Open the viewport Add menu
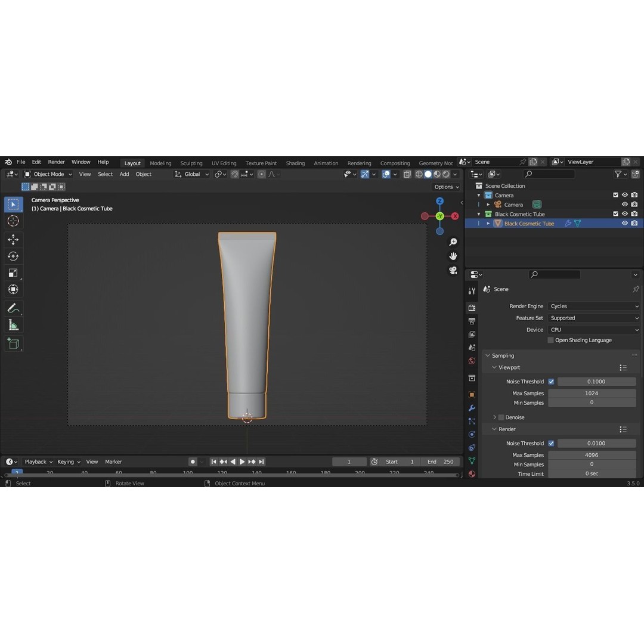The height and width of the screenshot is (644, 644). click(x=124, y=174)
